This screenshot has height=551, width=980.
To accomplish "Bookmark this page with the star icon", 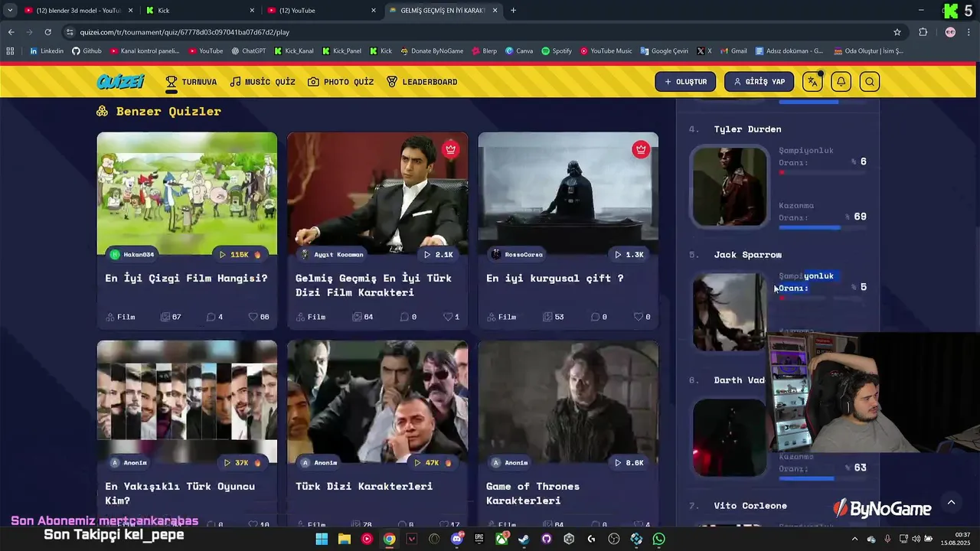I will point(897,32).
